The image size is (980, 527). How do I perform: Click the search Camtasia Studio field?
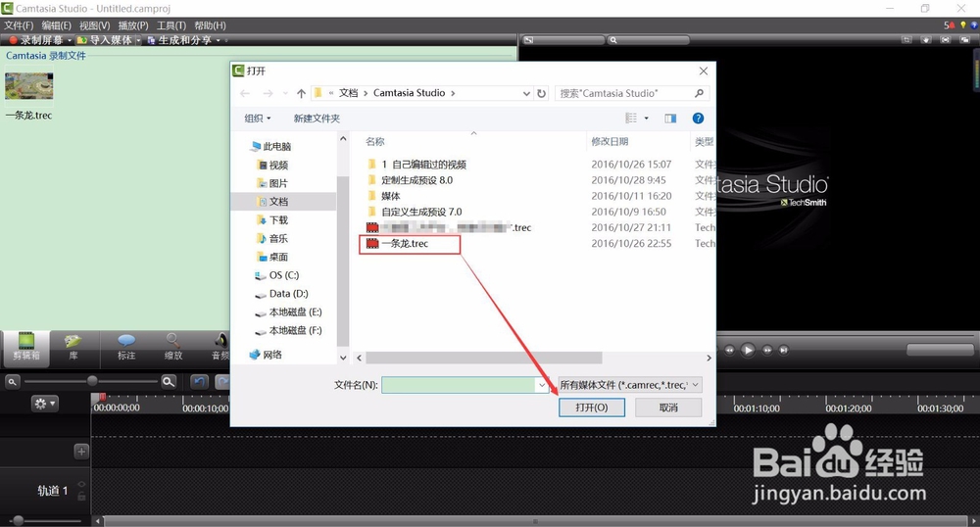pos(625,93)
